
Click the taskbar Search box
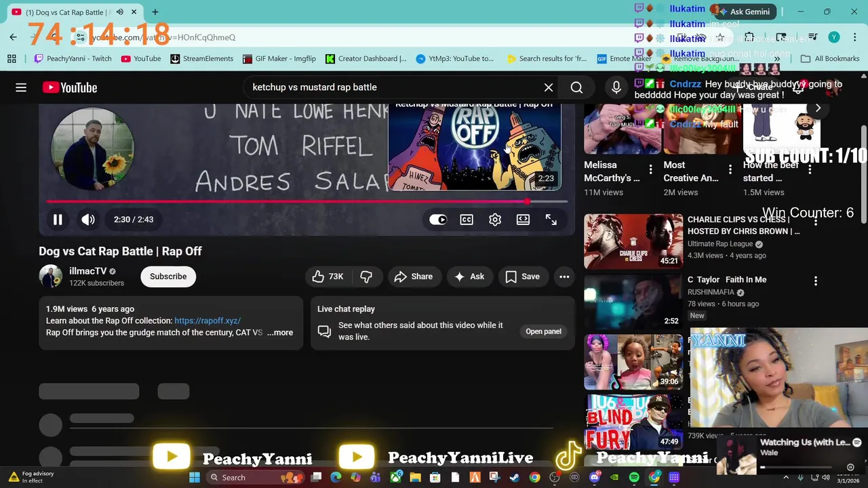256,478
